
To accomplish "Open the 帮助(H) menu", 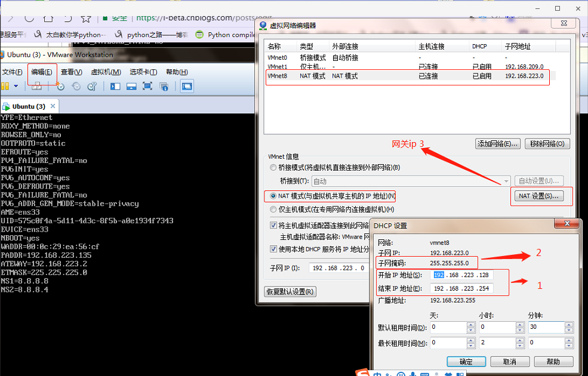I will pyautogui.click(x=177, y=72).
